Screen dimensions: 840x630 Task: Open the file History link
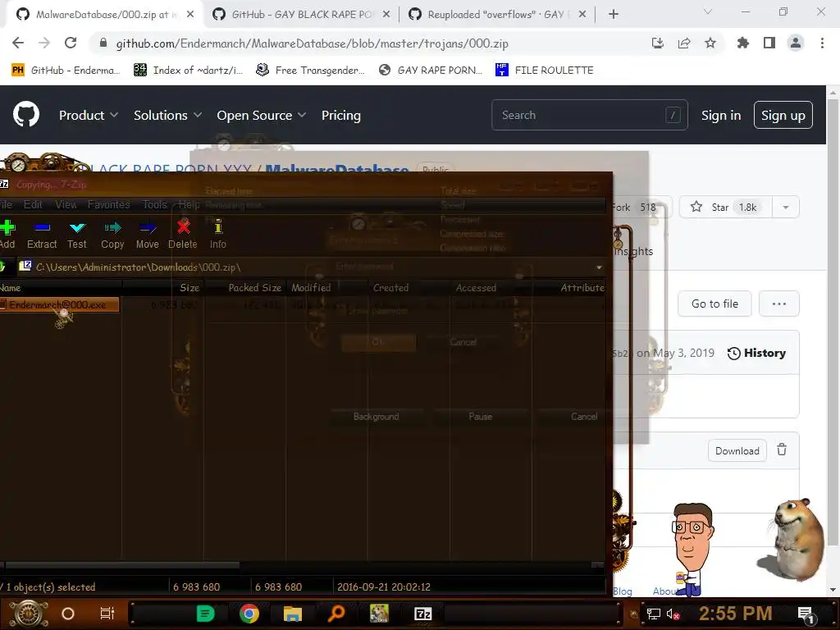tap(756, 353)
